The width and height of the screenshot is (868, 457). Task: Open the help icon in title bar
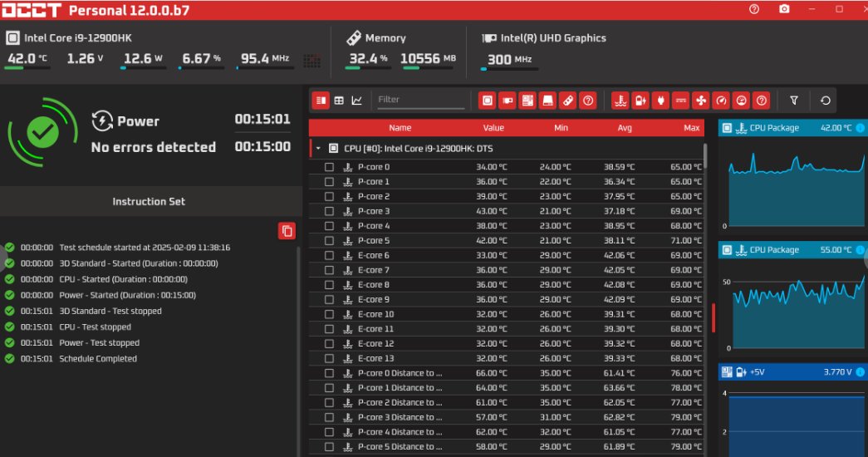754,9
